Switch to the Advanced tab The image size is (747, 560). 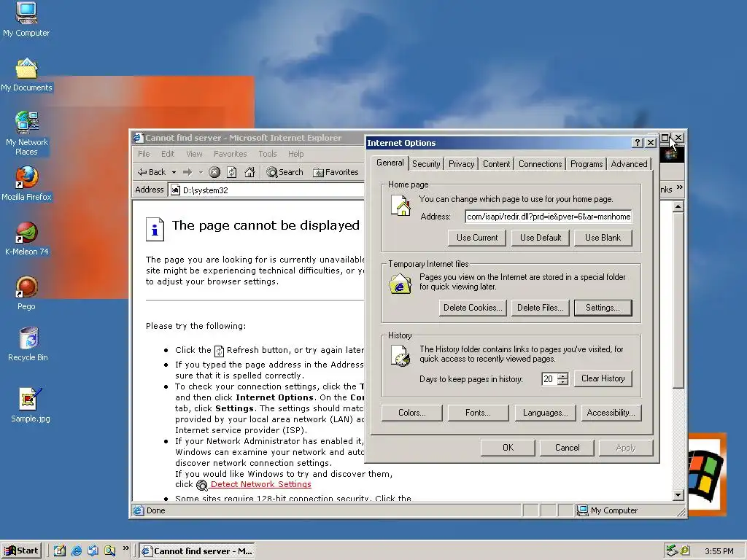(629, 164)
